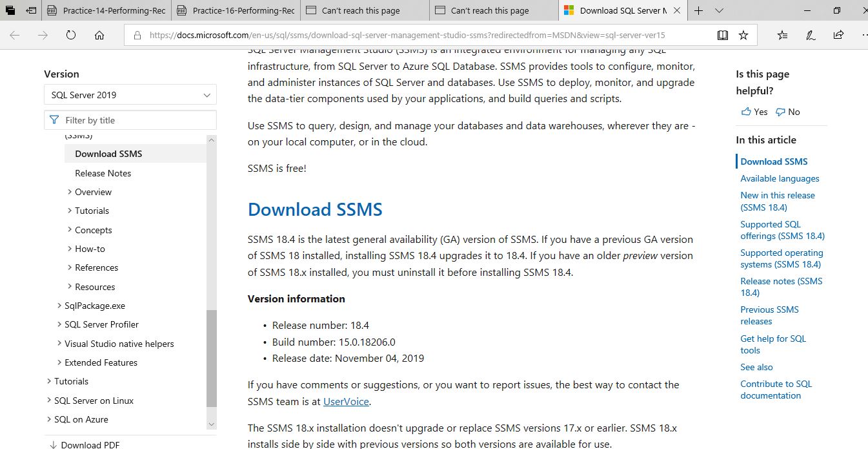Set these tabs aside icon
The width and height of the screenshot is (868, 449).
point(31,10)
